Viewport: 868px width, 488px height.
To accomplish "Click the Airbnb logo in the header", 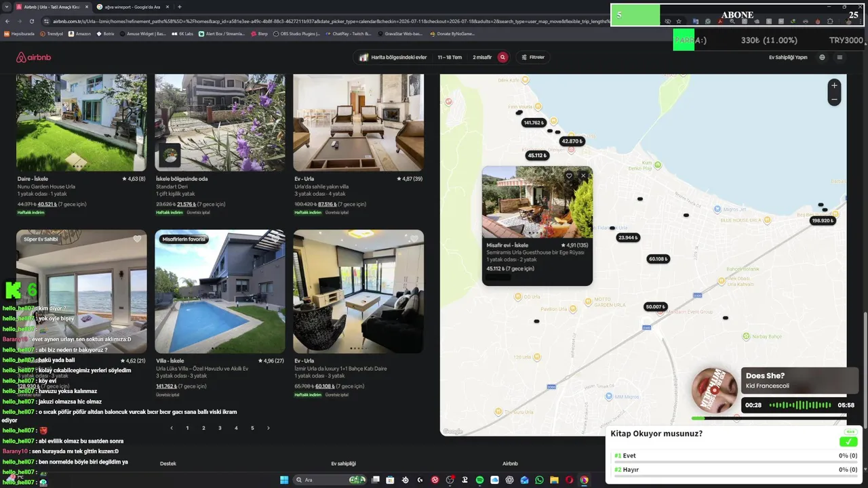I will pyautogui.click(x=33, y=58).
